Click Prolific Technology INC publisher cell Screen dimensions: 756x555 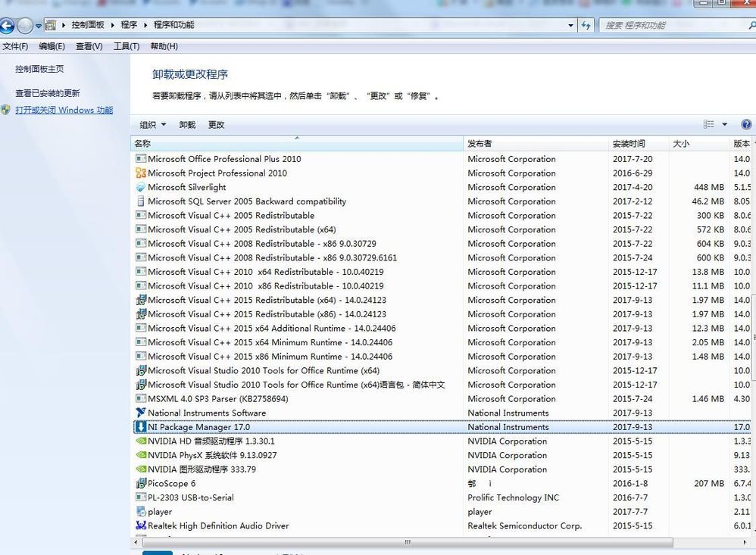514,497
